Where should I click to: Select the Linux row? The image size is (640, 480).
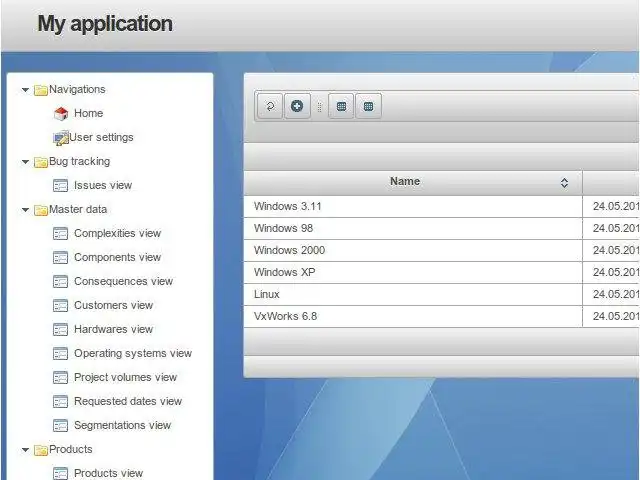(x=442, y=295)
